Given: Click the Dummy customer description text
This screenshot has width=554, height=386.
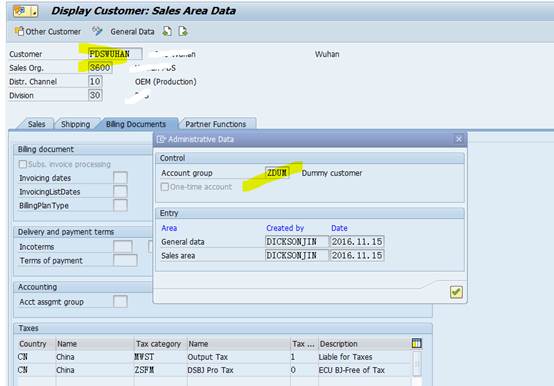Looking at the screenshot, I should tap(332, 173).
